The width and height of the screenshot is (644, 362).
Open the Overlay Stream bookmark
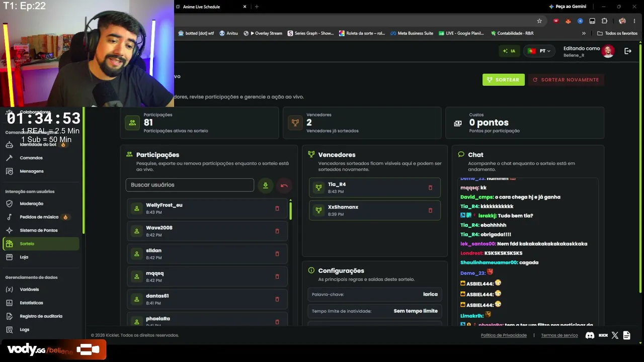tap(263, 33)
